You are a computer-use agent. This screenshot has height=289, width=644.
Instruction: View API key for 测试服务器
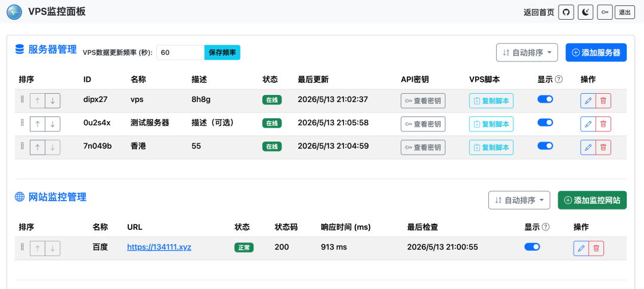pos(423,124)
